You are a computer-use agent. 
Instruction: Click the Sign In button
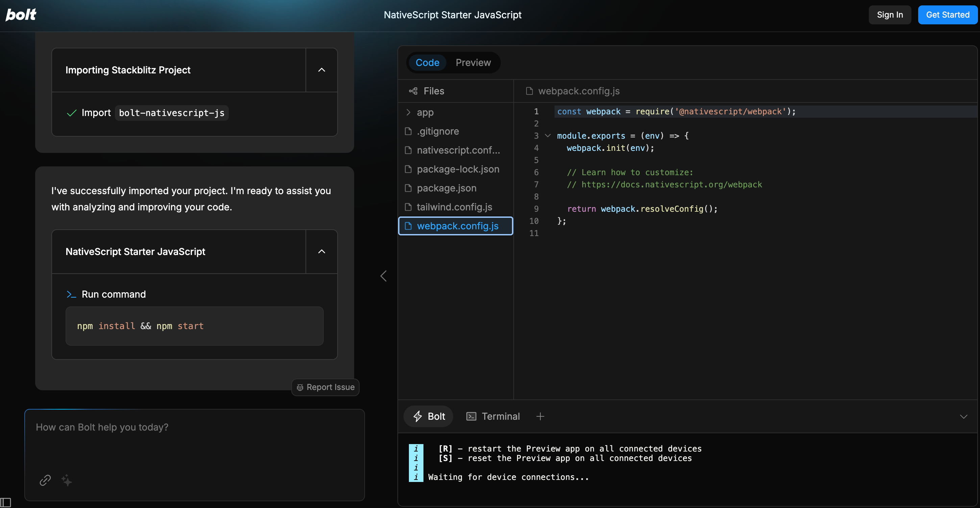(889, 15)
